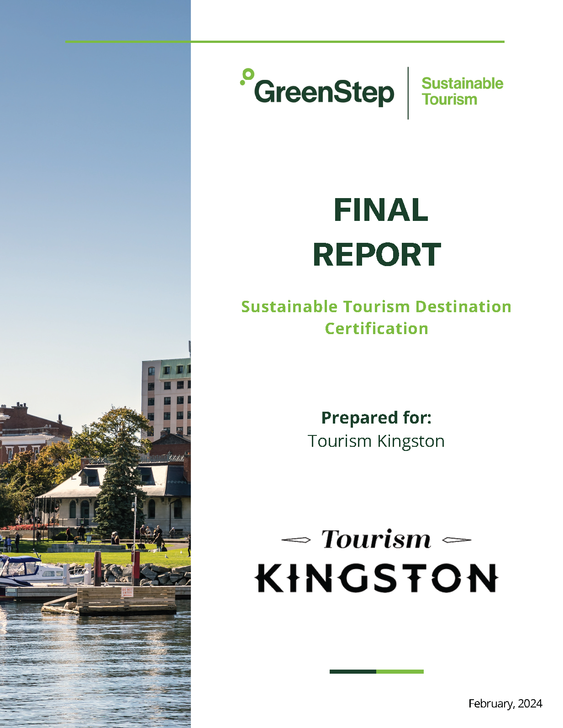563x728 pixels.
Task: Click the Tourism Kingston logo's 'Tourism' script word
Action: pos(376,539)
